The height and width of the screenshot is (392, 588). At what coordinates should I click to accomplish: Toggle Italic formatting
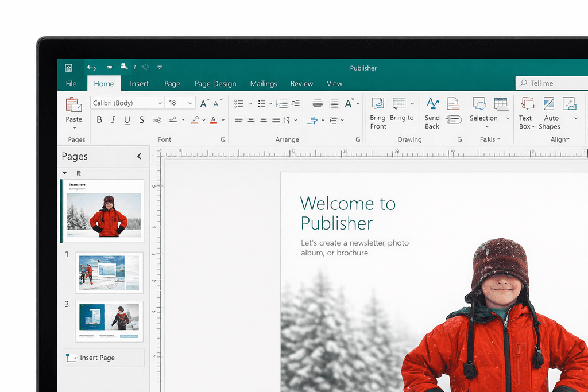click(113, 119)
